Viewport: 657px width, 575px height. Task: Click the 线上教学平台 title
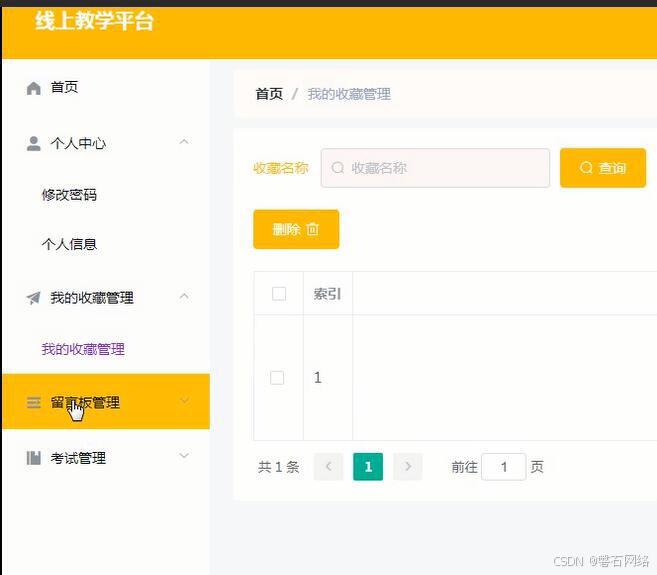click(94, 21)
